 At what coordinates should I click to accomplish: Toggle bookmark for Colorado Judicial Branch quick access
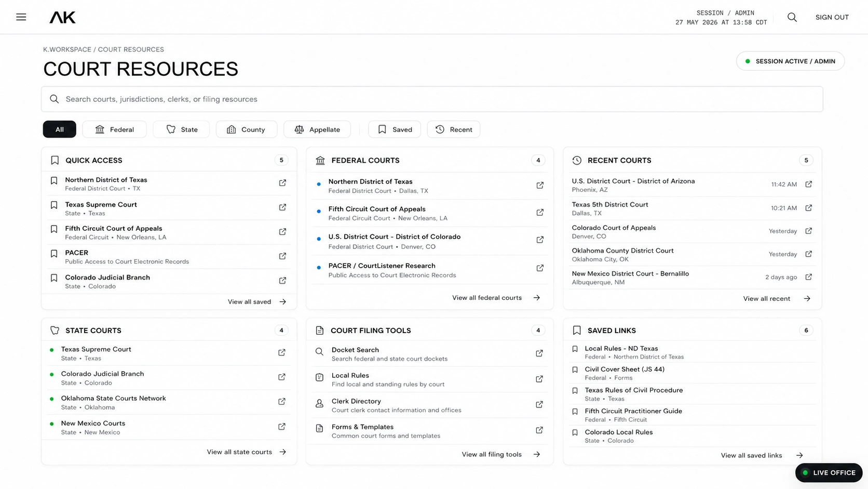point(54,278)
